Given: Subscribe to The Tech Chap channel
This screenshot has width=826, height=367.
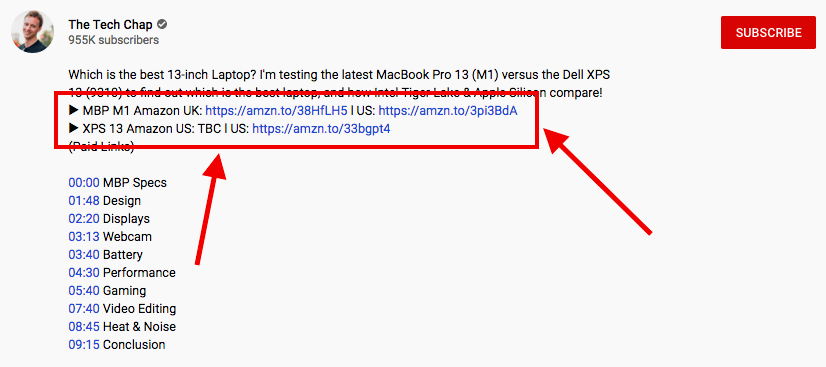Looking at the screenshot, I should 768,33.
